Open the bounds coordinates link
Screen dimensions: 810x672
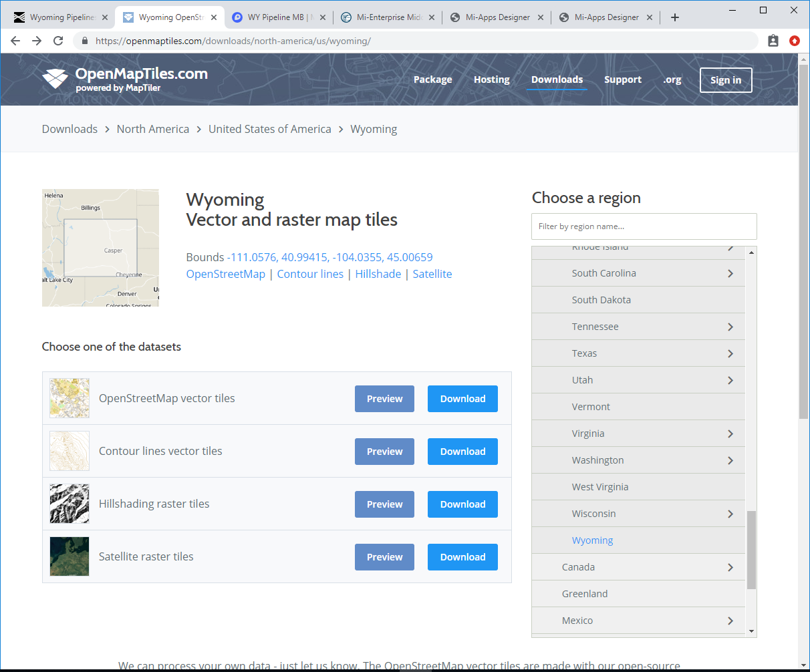[330, 257]
